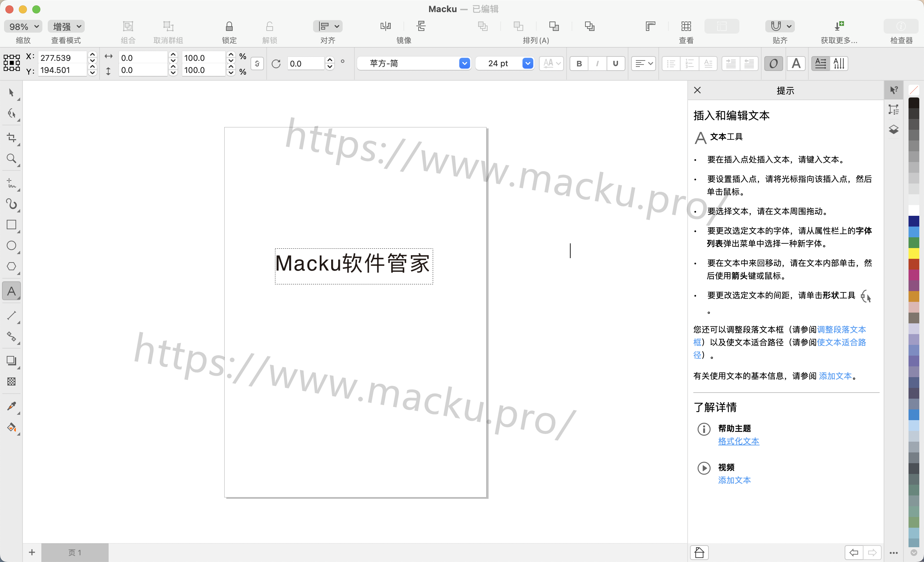Select the Artistic media tool
The width and height of the screenshot is (924, 562).
(11, 204)
